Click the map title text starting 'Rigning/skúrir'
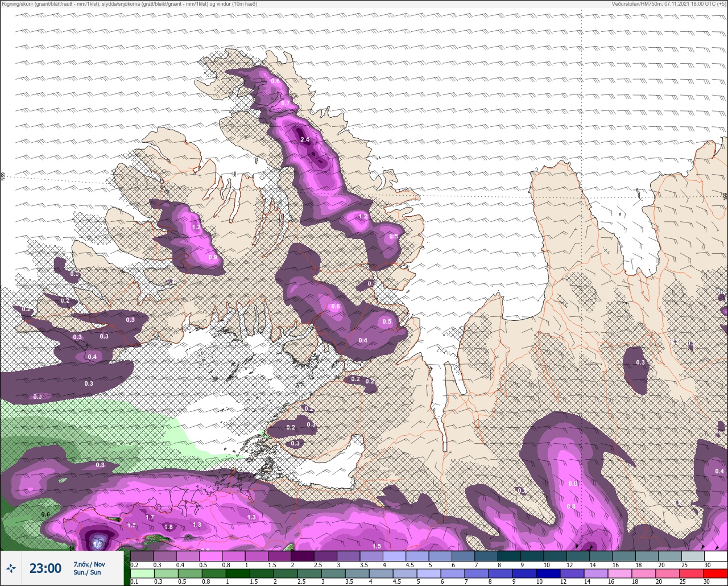This screenshot has height=586, width=728. tap(129, 4)
